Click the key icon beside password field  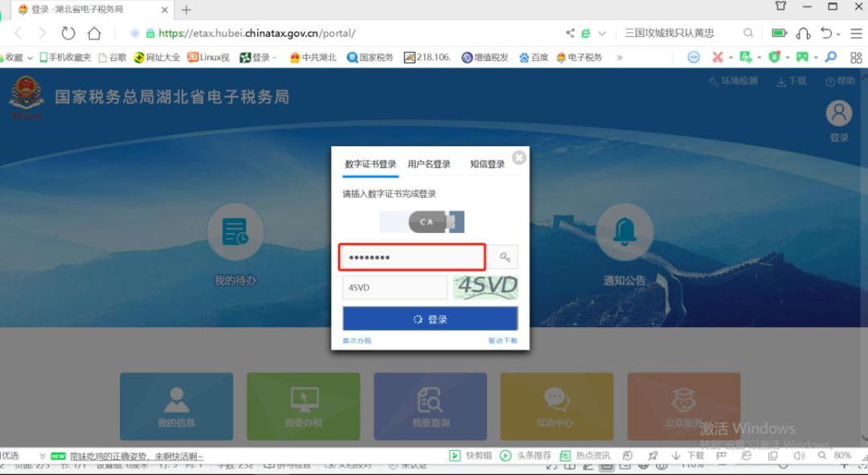coord(504,257)
